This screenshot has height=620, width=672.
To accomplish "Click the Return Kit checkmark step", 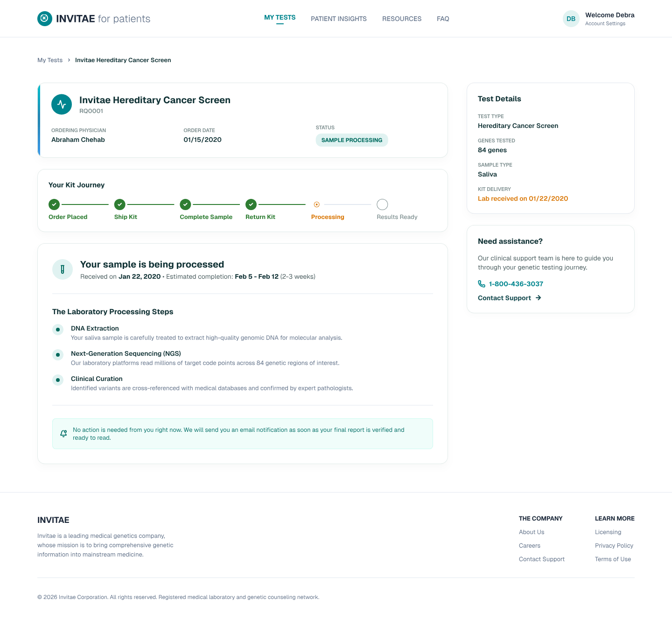I will 251,204.
